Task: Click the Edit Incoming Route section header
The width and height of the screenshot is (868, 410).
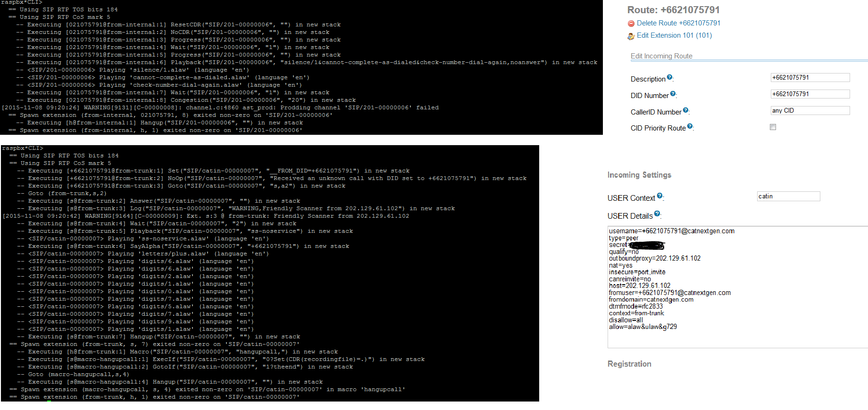Action: pos(661,56)
